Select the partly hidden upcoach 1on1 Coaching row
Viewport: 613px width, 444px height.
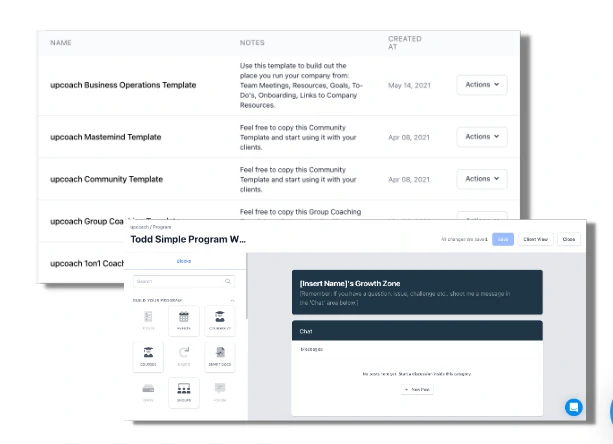[x=87, y=263]
